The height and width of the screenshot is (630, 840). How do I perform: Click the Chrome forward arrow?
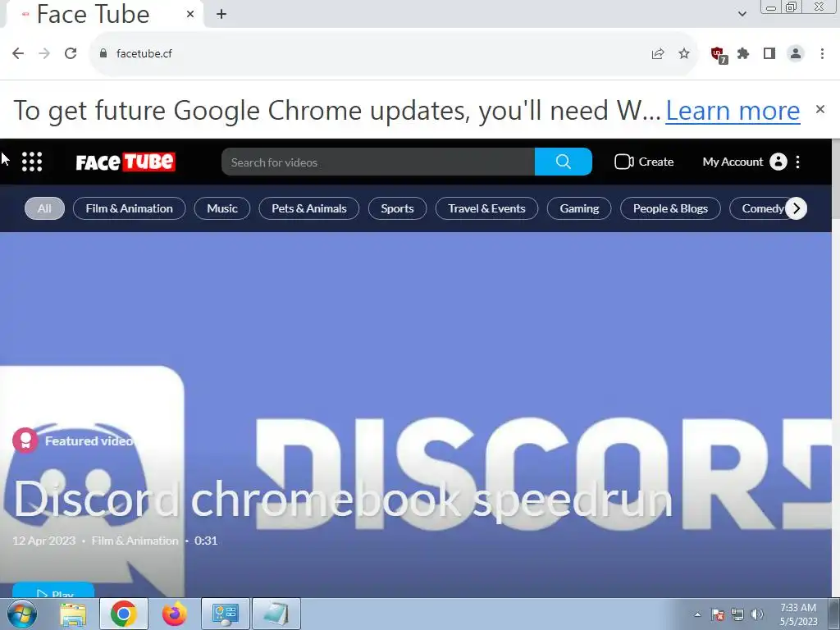pos(44,53)
